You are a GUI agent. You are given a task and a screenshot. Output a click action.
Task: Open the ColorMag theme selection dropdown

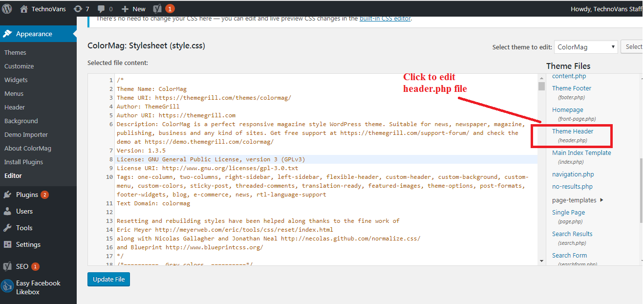[586, 47]
